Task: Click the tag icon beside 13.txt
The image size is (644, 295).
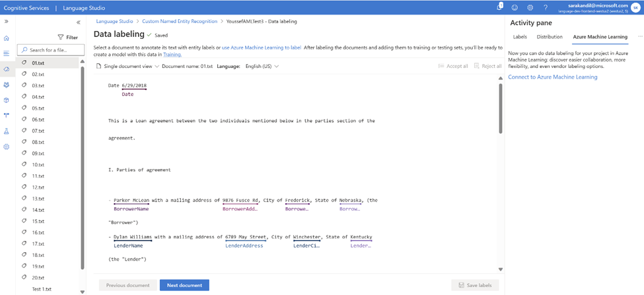Action: coord(24,199)
